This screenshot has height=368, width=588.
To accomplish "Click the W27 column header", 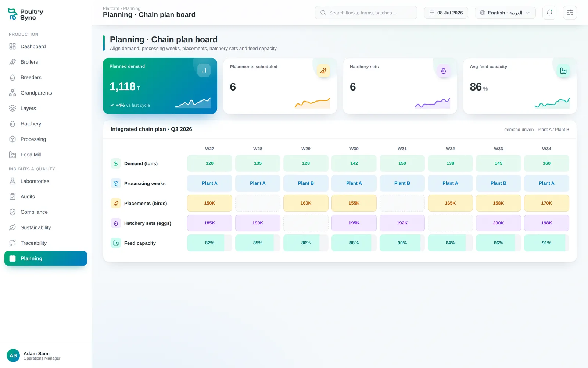I will click(209, 149).
